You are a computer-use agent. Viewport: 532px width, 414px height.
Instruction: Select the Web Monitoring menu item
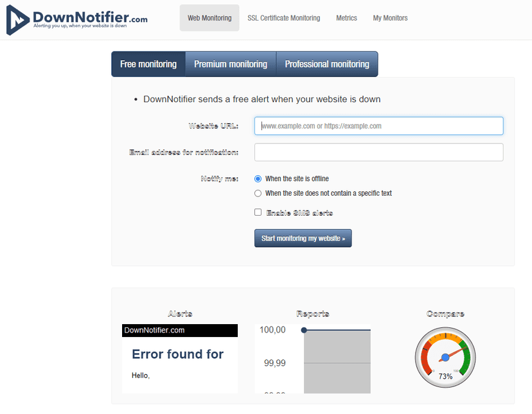click(209, 18)
